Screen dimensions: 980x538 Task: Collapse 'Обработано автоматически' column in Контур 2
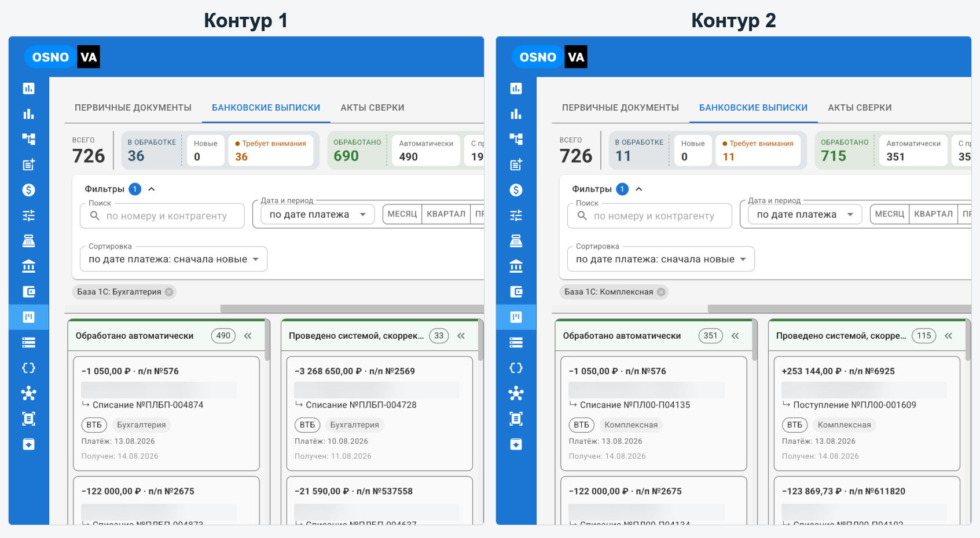735,336
